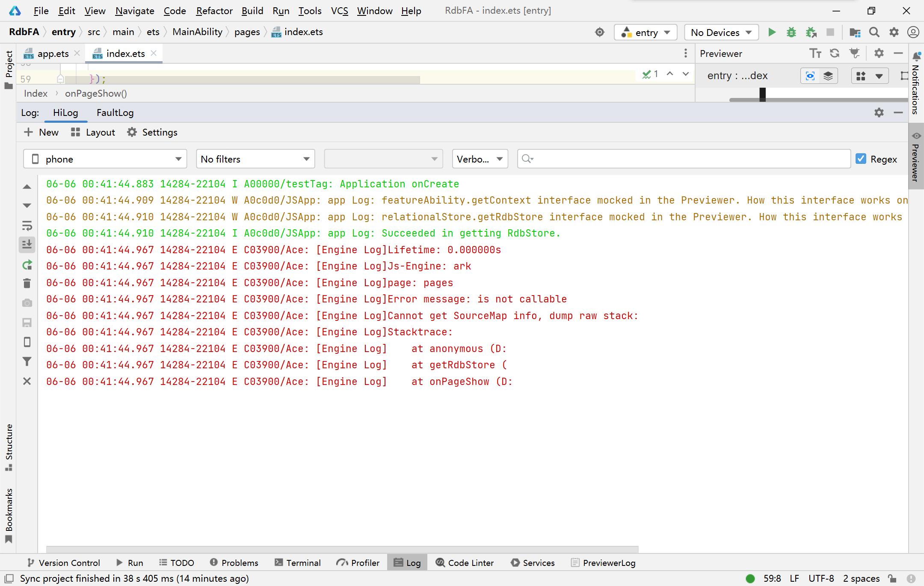Click the horizontal scrollbar of the log
This screenshot has height=586, width=924.
(342, 549)
